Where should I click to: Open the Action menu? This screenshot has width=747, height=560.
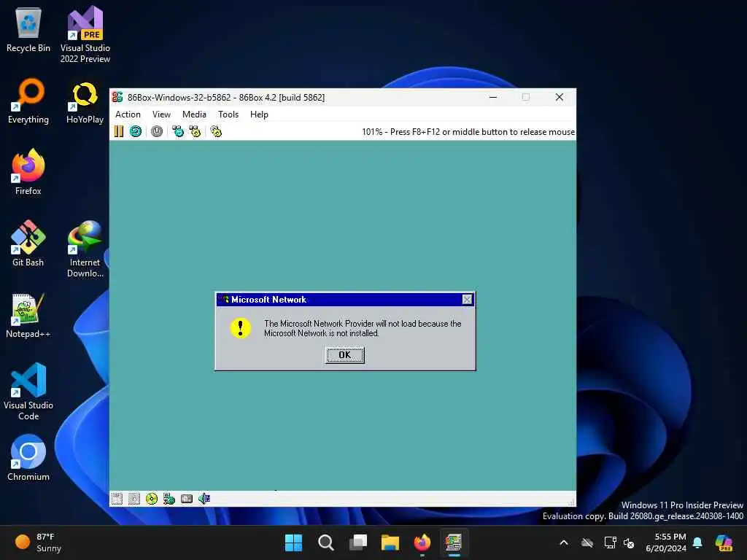coord(128,114)
